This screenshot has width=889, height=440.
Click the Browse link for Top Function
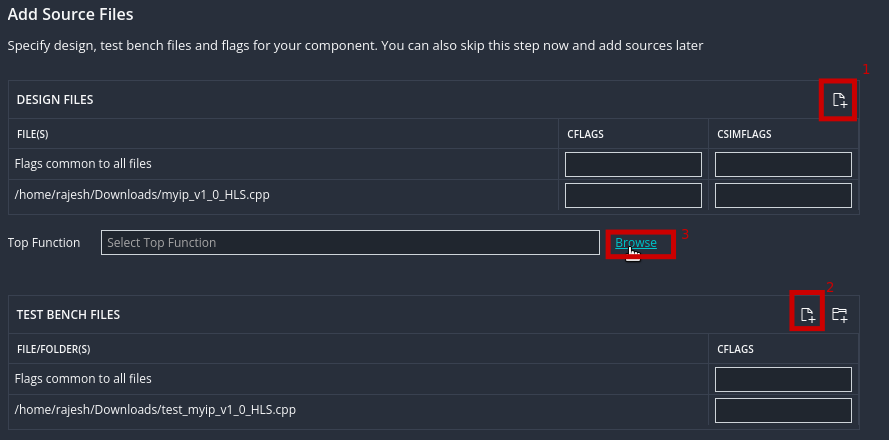tap(636, 243)
